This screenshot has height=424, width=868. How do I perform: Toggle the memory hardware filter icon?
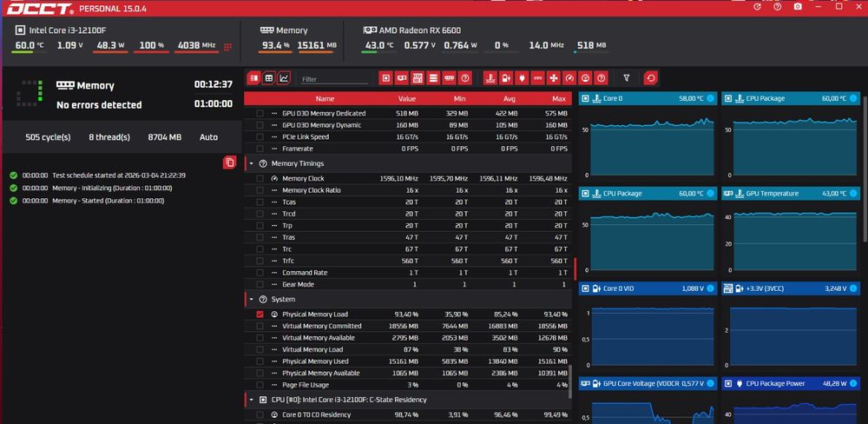click(x=450, y=78)
